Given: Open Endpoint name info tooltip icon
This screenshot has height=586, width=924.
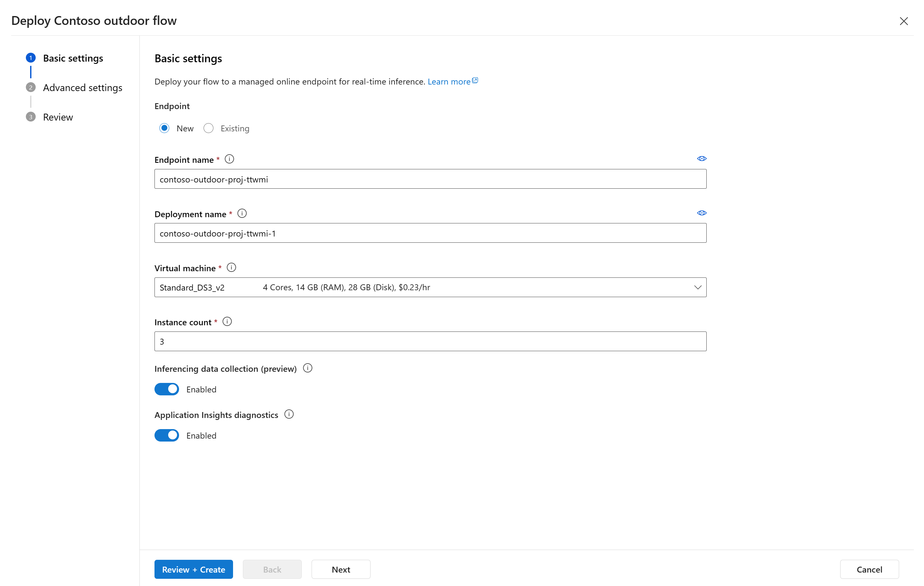Looking at the screenshot, I should pos(229,159).
